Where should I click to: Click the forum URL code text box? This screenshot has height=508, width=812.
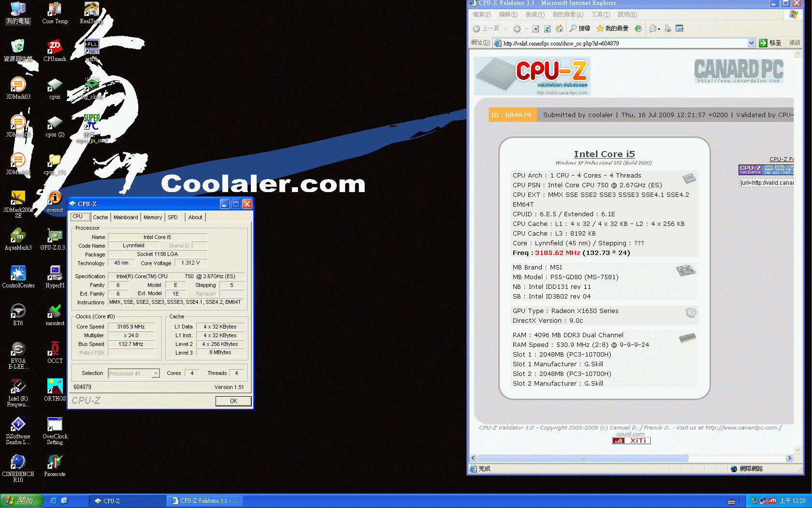[767, 183]
